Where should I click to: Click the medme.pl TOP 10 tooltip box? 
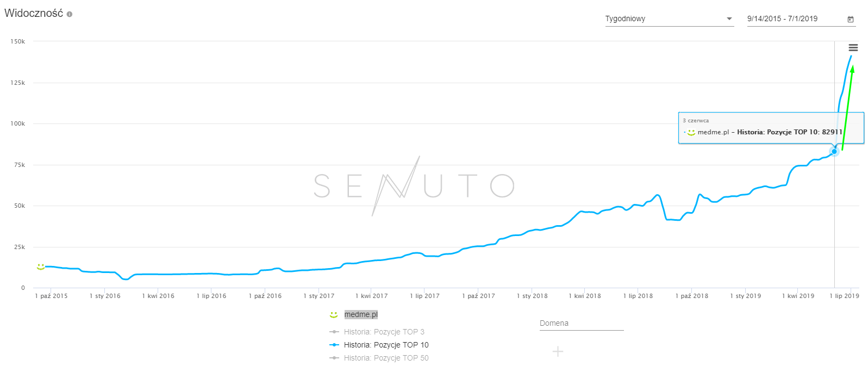coord(771,128)
